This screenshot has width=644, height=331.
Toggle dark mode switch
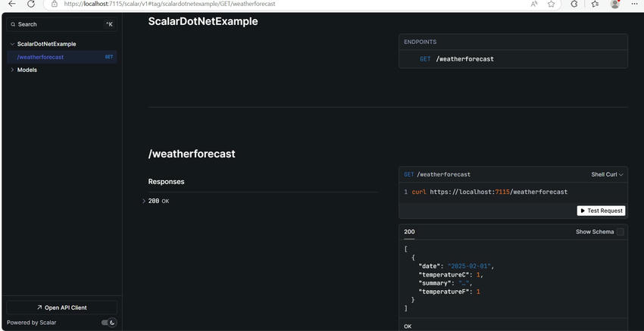pyautogui.click(x=108, y=323)
